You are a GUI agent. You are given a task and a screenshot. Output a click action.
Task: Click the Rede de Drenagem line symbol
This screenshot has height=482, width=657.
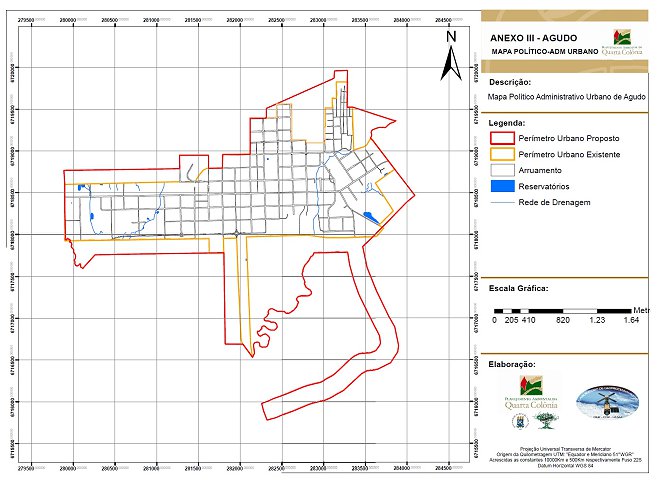coord(509,203)
